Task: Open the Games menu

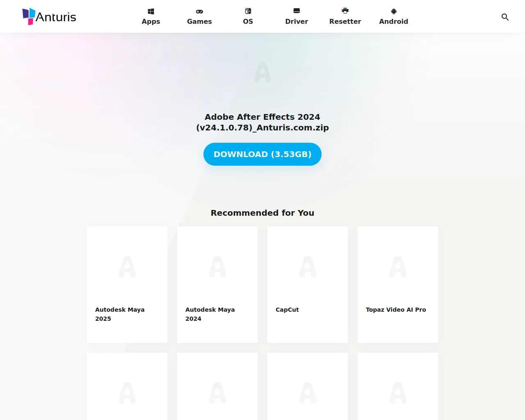Action: pos(199,16)
